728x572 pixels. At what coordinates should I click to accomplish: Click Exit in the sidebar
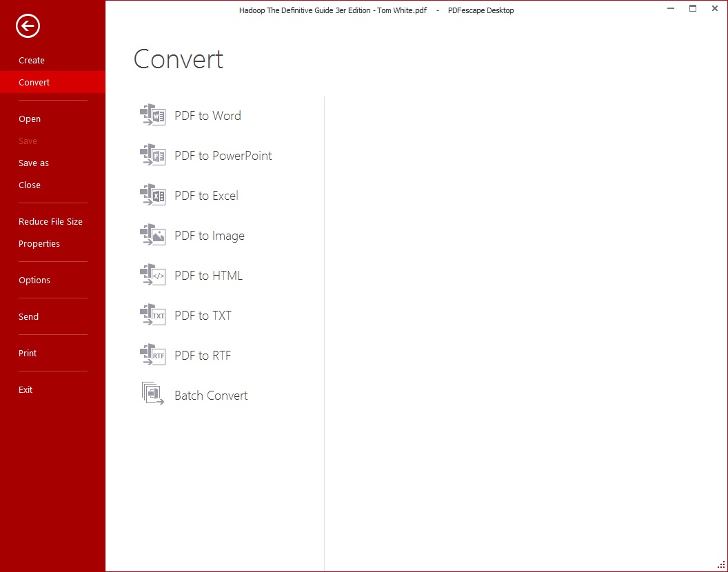[52, 389]
